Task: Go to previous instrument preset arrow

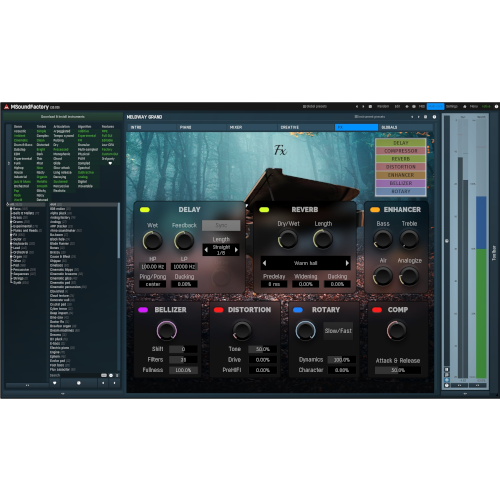Action: 412,117
